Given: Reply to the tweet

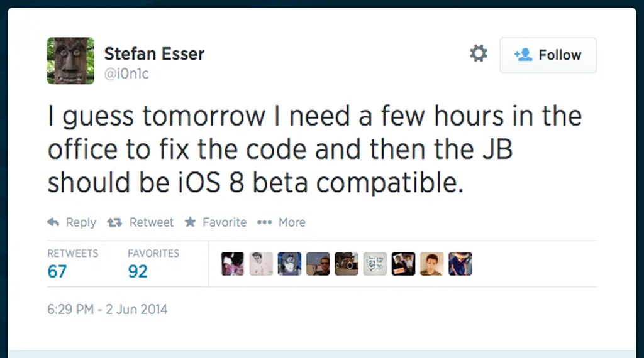Looking at the screenshot, I should coord(72,222).
